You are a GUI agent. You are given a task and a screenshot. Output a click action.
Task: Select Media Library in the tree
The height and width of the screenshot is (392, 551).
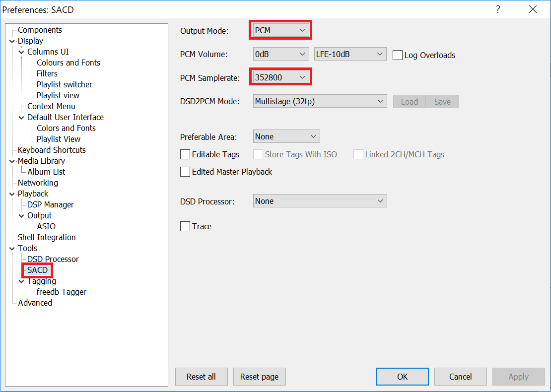[41, 161]
